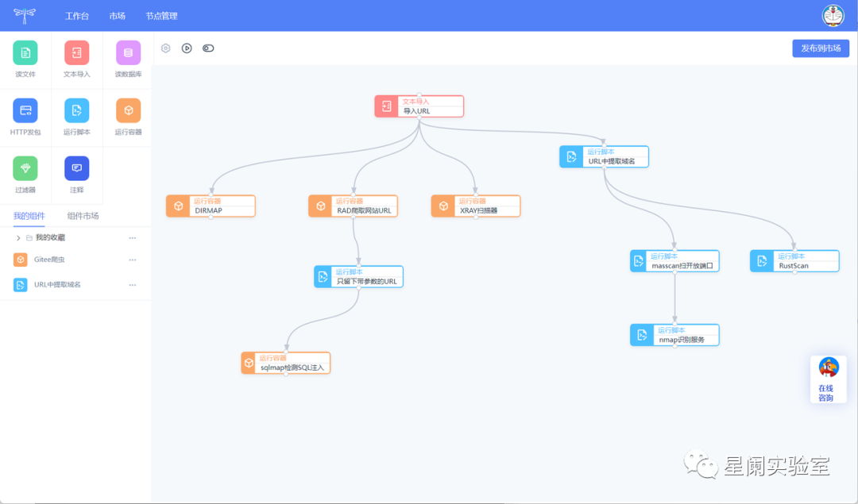Select the 运行容器 component icon
Image resolution: width=858 pixels, height=504 pixels.
pos(128,110)
